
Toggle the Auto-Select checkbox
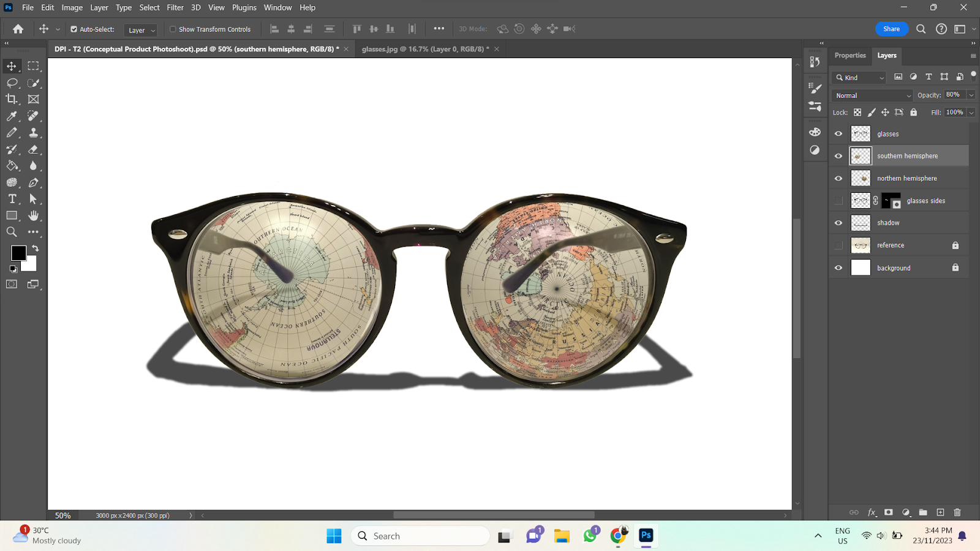click(73, 29)
